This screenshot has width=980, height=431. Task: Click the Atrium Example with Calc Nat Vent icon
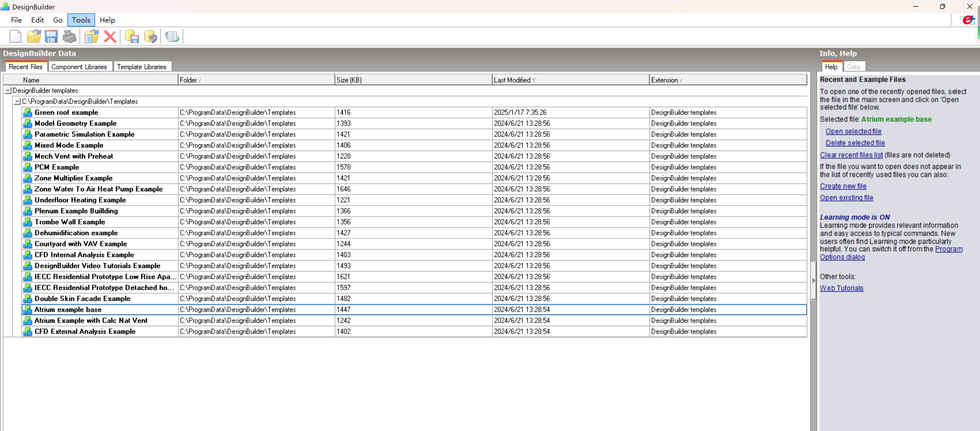coord(27,321)
